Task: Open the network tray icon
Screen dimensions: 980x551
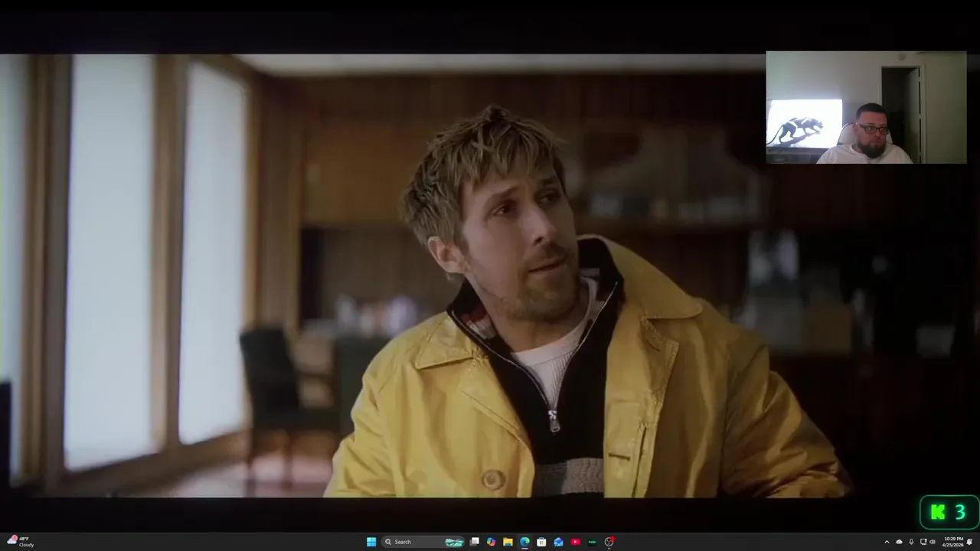Action: [923, 542]
